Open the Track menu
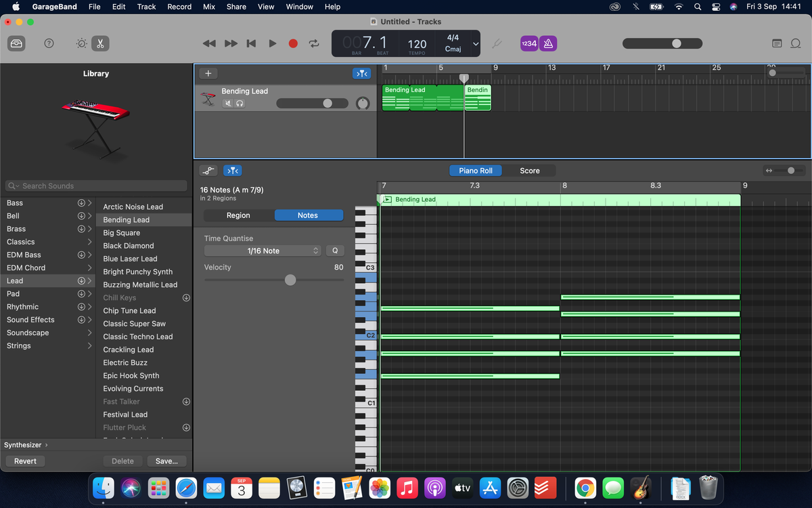The width and height of the screenshot is (812, 508). pyautogui.click(x=146, y=7)
